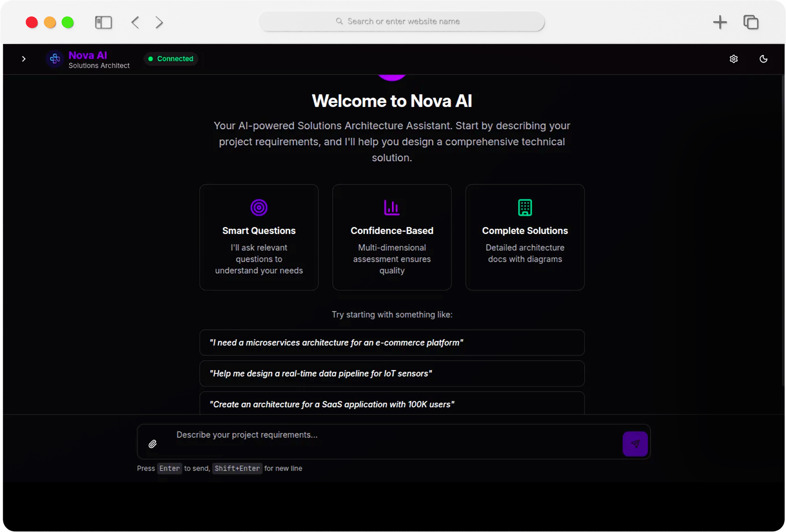The image size is (786, 532).
Task: Open a new browser tab
Action: [720, 22]
